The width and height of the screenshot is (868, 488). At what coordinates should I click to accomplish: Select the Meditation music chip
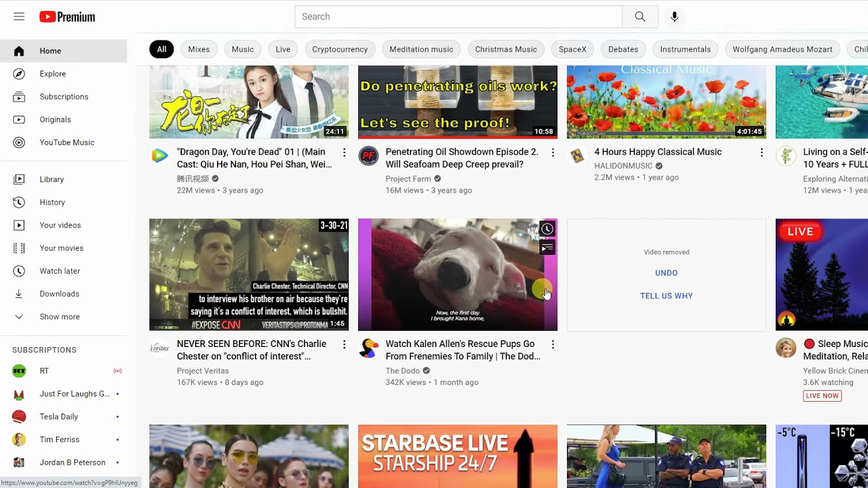(421, 49)
